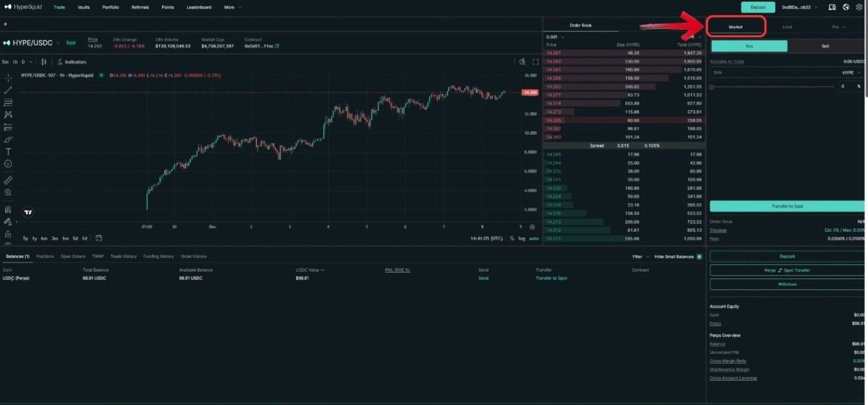
Task: Open the Ruler measurement tool
Action: [x=7, y=180]
